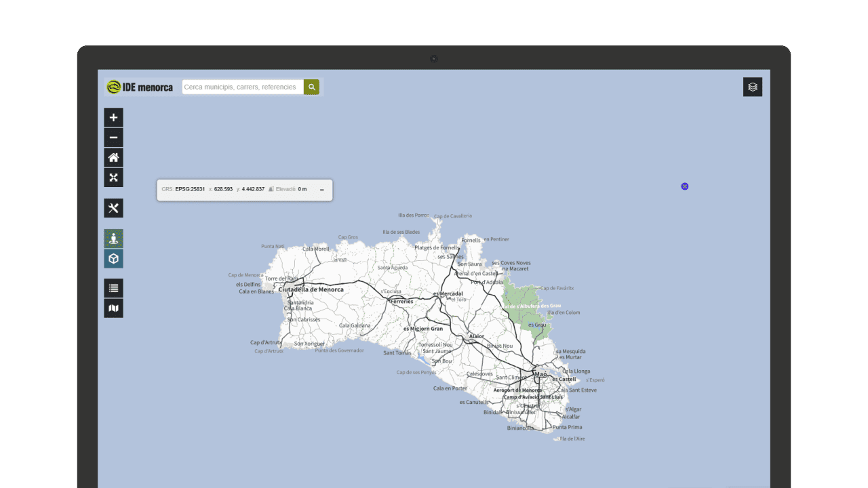
Task: Zoom in with the plus button
Action: (x=113, y=117)
